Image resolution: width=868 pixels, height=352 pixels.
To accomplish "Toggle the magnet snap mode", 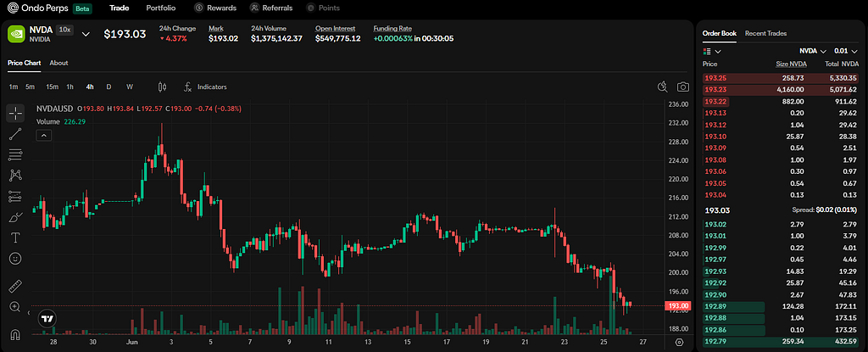I will coord(15,335).
